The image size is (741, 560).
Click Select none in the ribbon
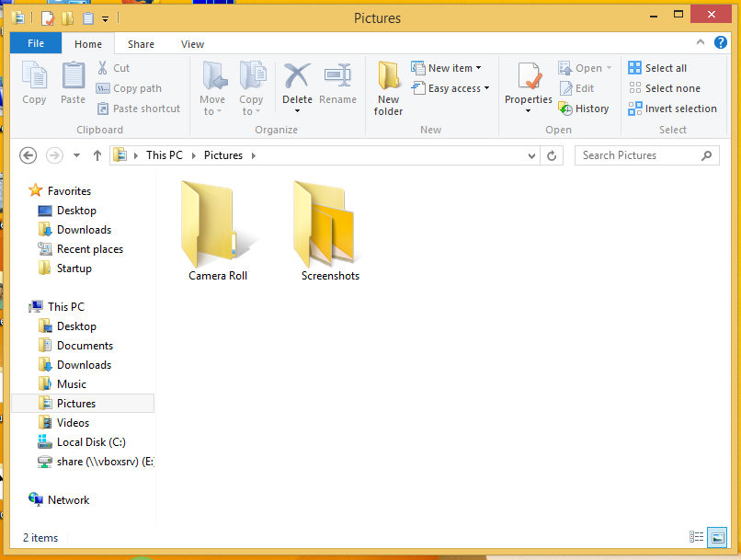662,87
